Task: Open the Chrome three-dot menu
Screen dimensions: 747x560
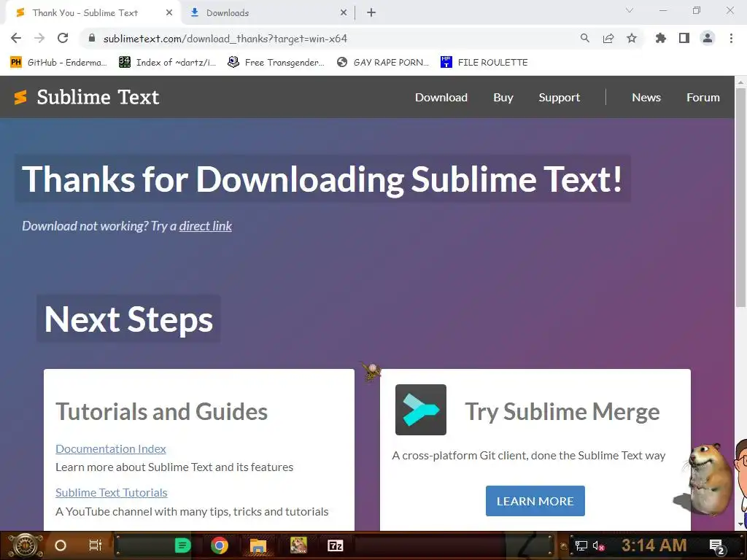Action: click(x=731, y=38)
